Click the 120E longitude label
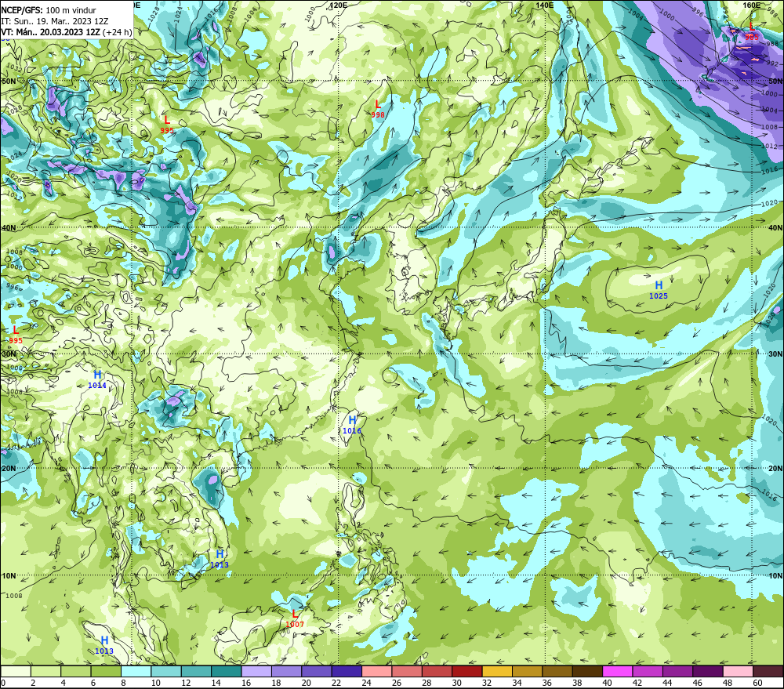This screenshot has height=689, width=784. 339,5
